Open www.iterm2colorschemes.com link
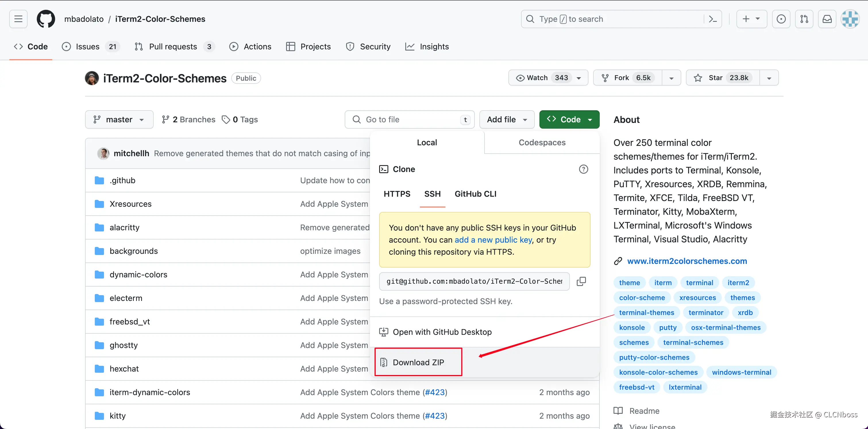The height and width of the screenshot is (429, 868). point(687,261)
